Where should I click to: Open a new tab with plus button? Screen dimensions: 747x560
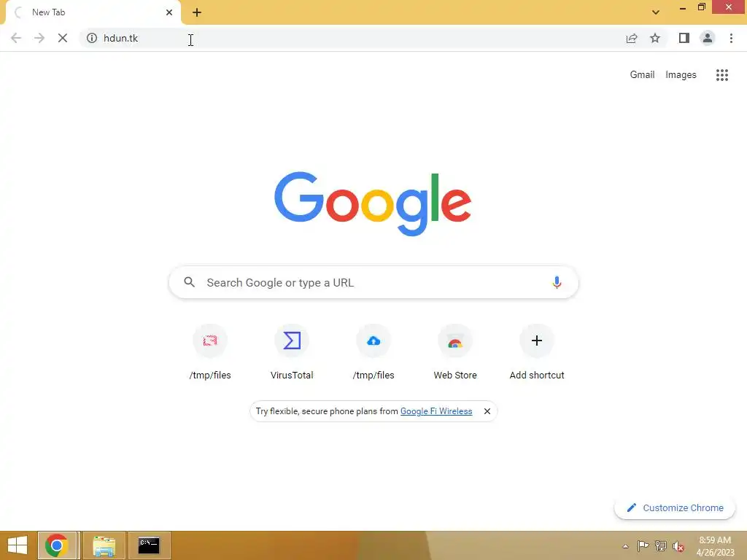[197, 12]
